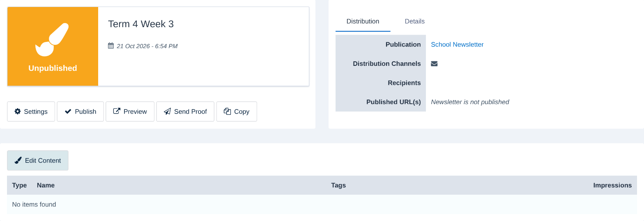Click the Tags column header
The height and width of the screenshot is (221, 644).
coord(338,185)
